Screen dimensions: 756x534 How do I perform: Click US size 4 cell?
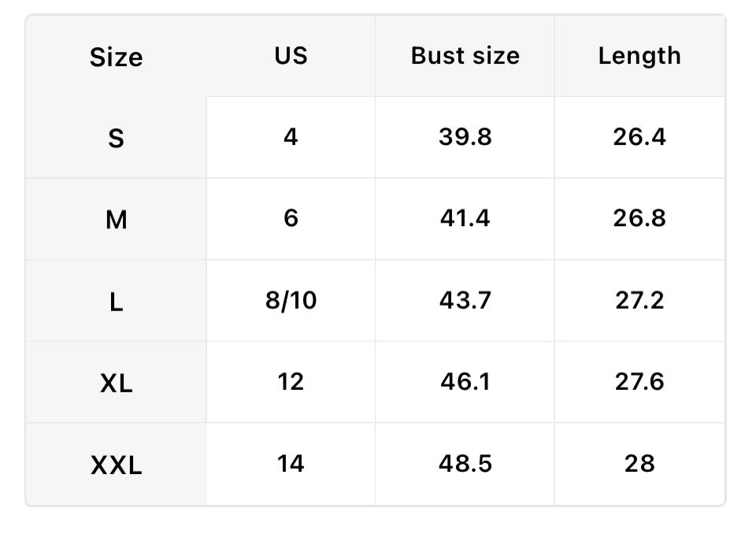tap(291, 137)
